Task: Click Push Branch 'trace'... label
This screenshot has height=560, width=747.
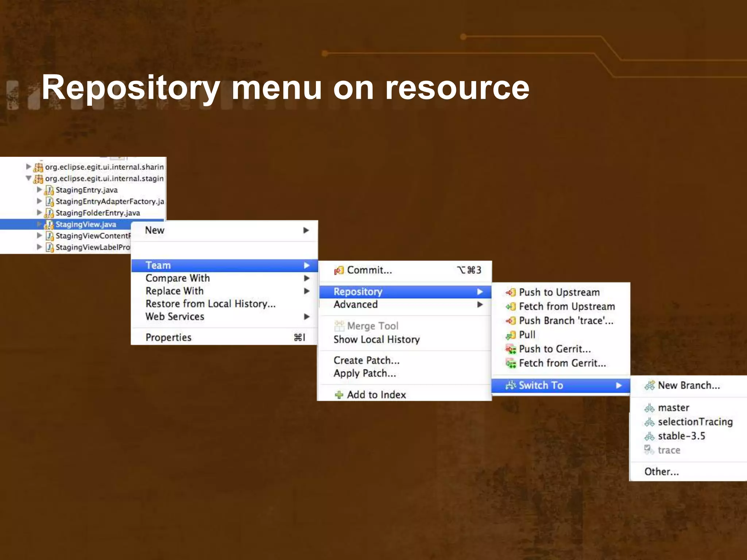Action: coord(566,321)
